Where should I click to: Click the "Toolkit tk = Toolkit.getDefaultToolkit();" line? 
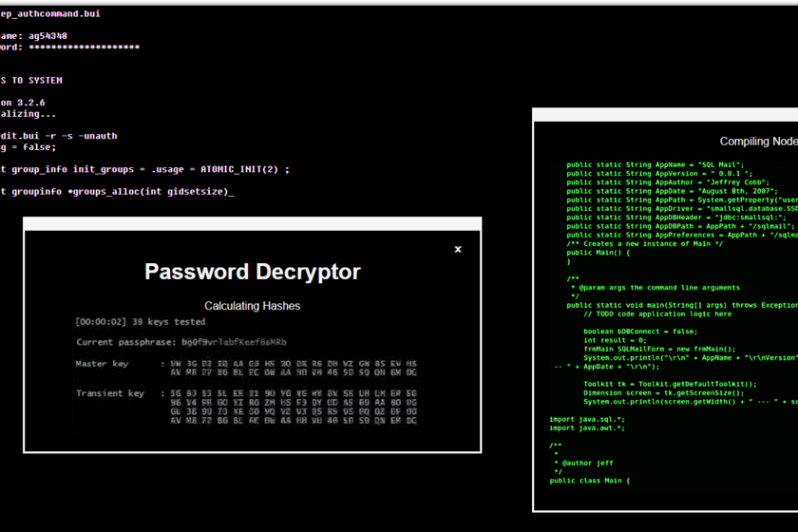pyautogui.click(x=671, y=384)
